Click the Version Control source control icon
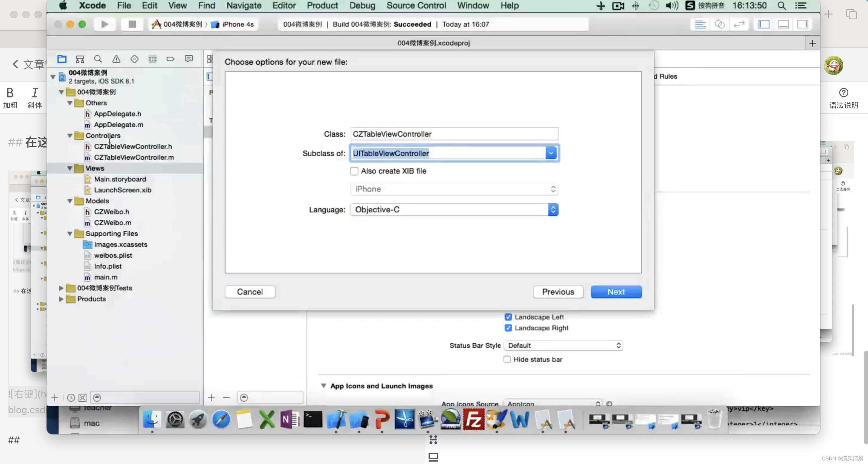 (720, 24)
